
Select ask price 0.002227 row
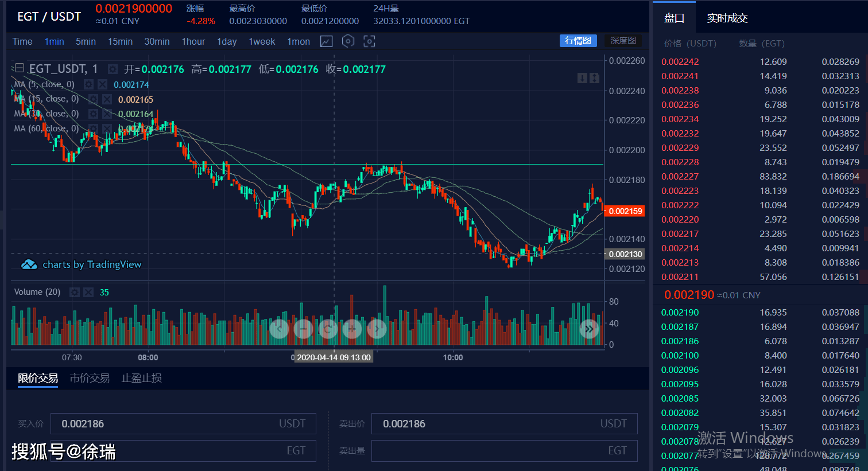tap(760, 176)
